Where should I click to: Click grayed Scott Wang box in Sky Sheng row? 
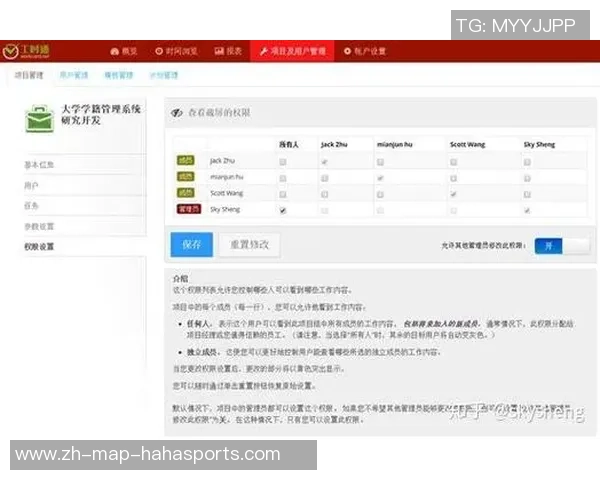(x=453, y=211)
